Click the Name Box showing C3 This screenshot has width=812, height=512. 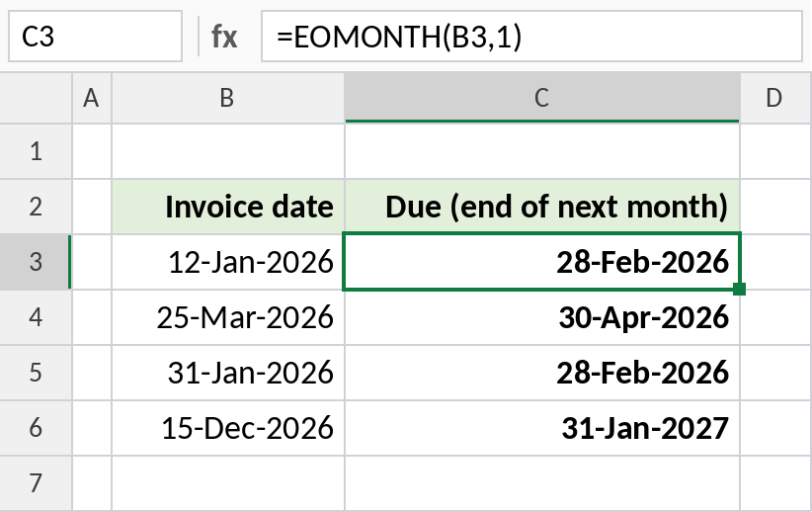coord(95,37)
